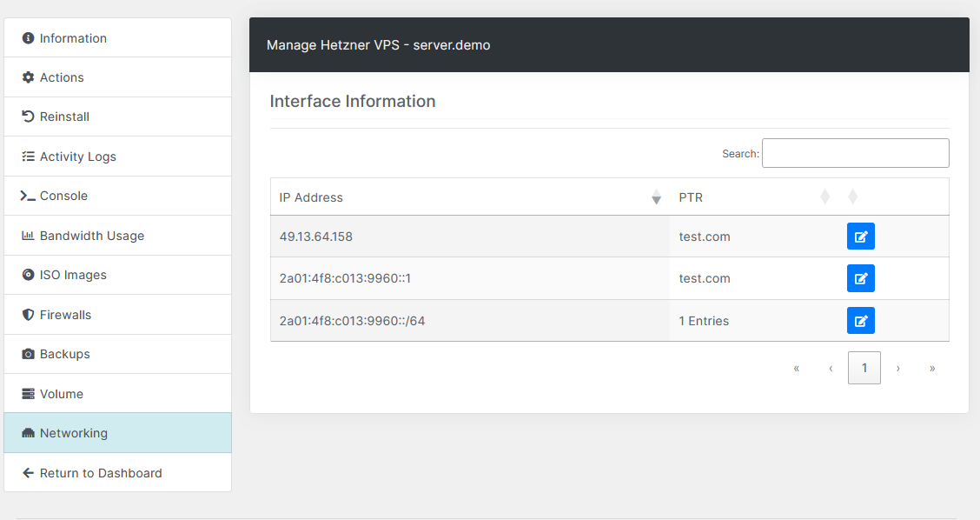The image size is (980, 520).
Task: Go to the last page using » button
Action: tap(932, 368)
